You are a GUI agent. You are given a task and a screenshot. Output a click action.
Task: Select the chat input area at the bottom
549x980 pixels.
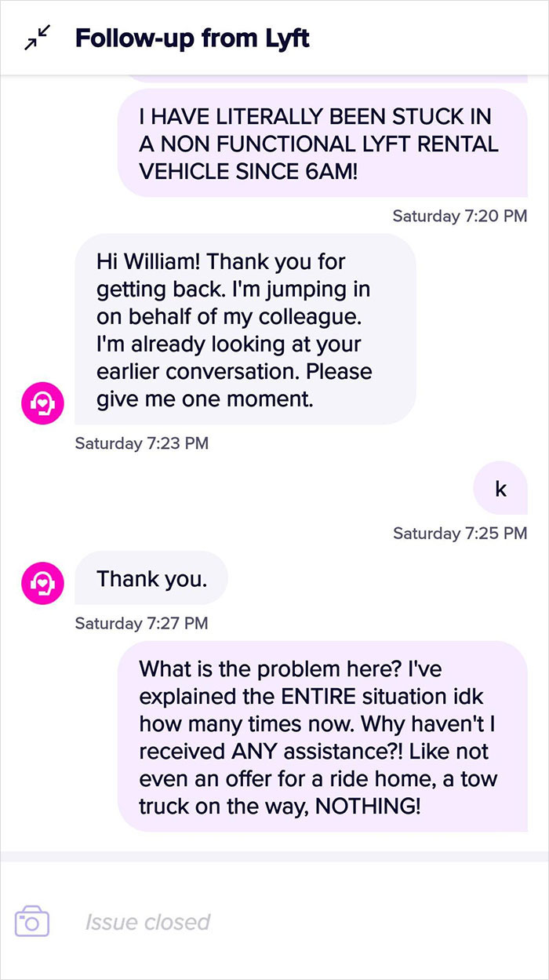click(274, 922)
